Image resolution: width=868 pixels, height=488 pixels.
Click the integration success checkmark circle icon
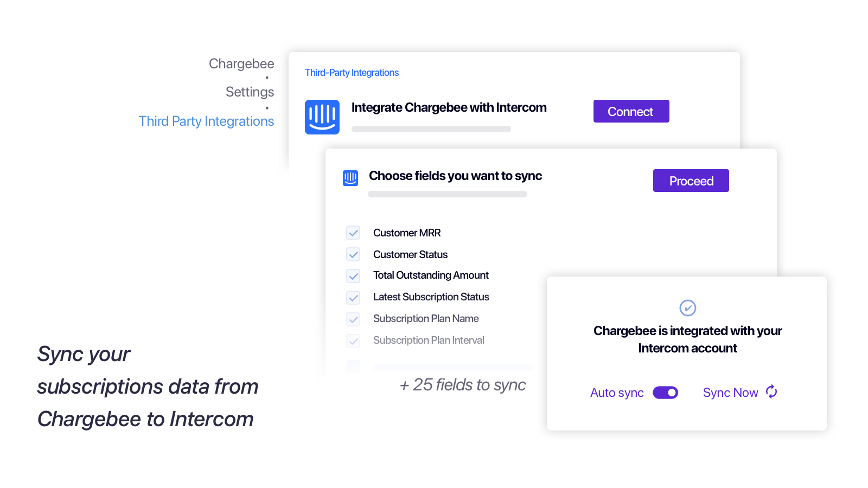tap(687, 308)
